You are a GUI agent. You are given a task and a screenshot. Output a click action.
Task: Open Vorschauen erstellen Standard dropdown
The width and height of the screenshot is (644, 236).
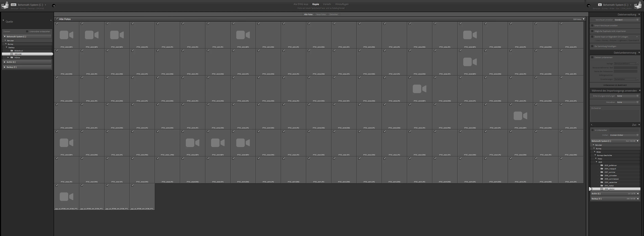tap(626, 20)
